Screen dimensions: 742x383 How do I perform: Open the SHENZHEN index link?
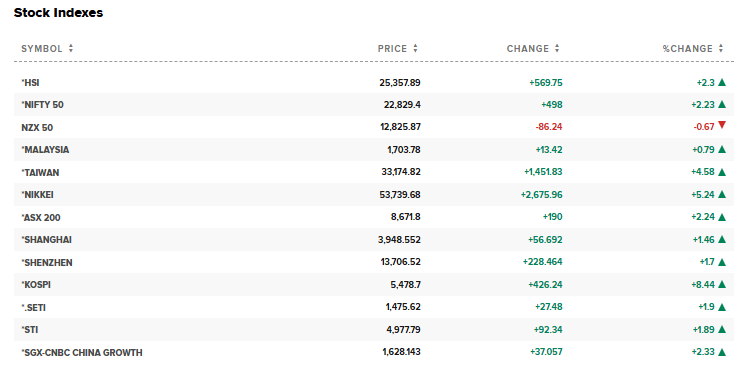tap(47, 262)
